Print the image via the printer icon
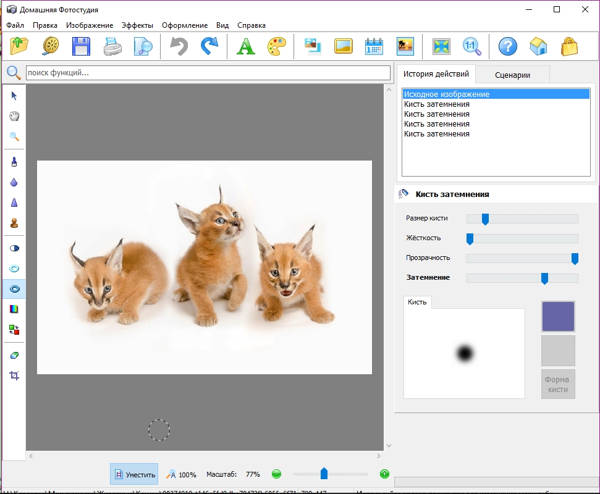This screenshot has width=600, height=494. [112, 46]
